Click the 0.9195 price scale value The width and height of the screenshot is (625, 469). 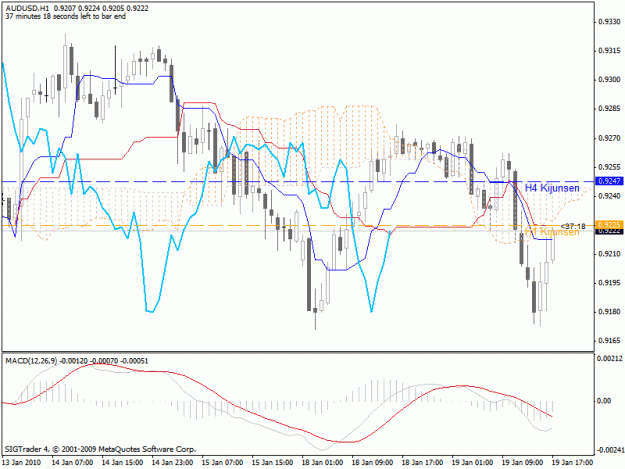610,283
